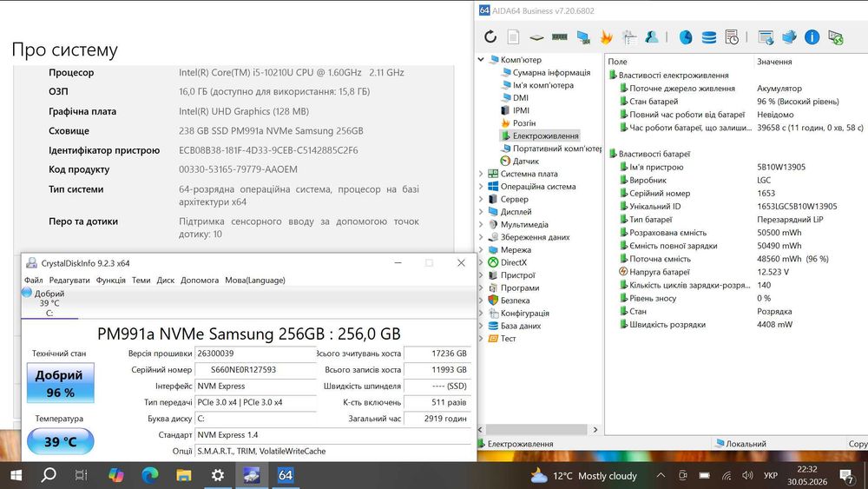
Task: Click the blue globe toolbar icon in AIDA64
Action: coord(686,37)
